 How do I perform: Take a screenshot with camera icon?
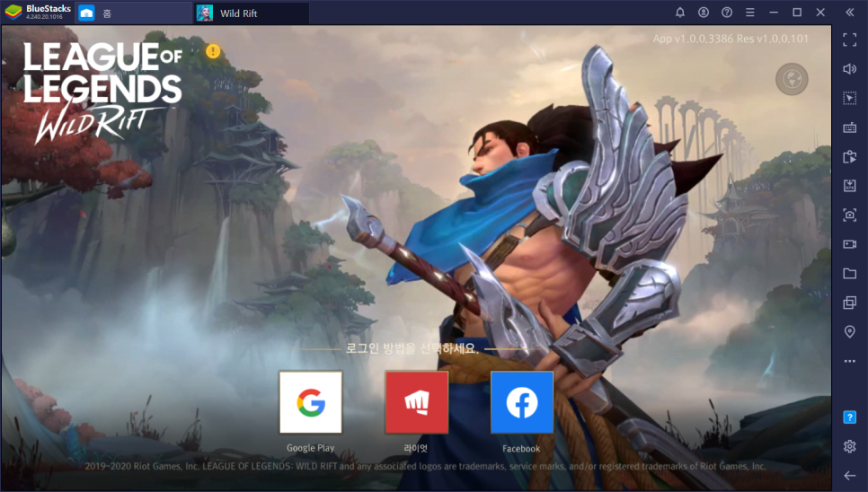click(850, 215)
